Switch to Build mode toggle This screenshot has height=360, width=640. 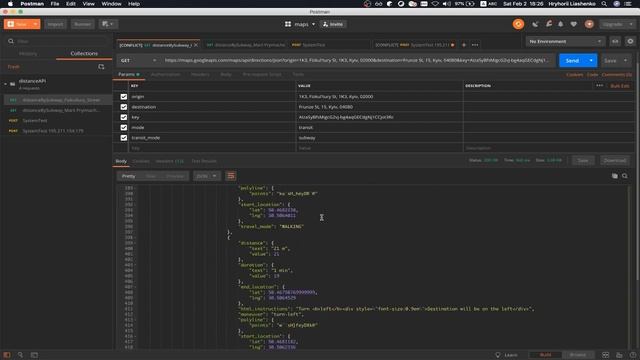[545, 355]
